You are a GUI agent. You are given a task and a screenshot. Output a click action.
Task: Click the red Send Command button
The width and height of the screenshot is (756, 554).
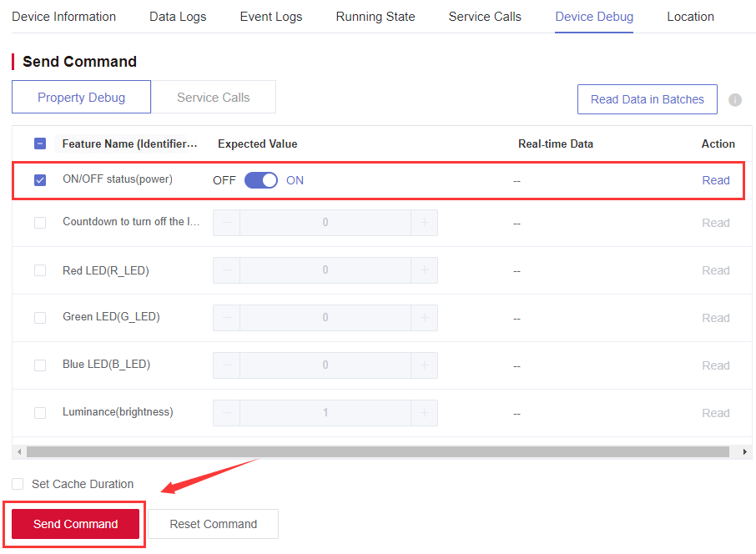click(x=75, y=524)
